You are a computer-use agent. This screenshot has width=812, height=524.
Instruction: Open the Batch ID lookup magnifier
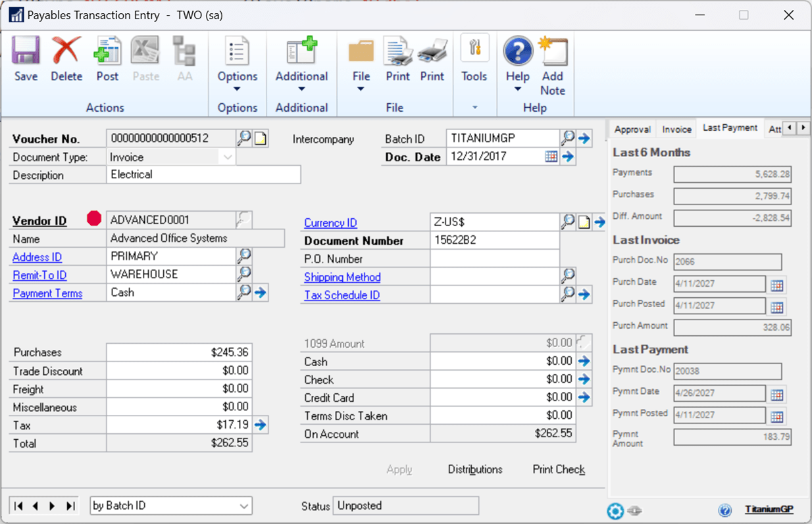[x=567, y=138]
